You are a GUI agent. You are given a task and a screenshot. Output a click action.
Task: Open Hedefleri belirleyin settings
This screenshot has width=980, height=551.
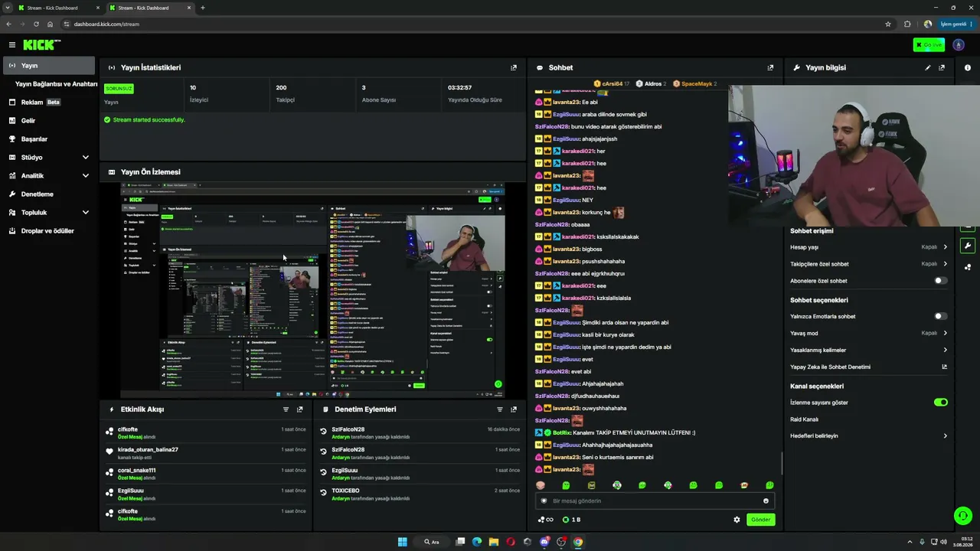[x=869, y=435]
